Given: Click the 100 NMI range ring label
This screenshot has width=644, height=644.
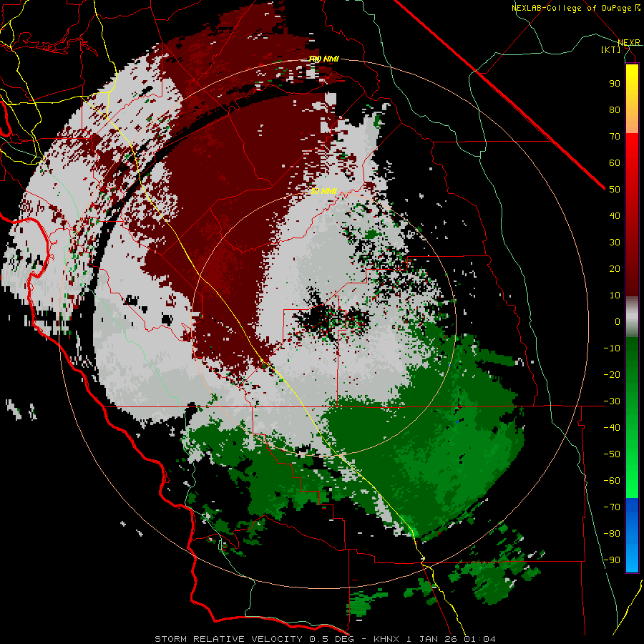Looking at the screenshot, I should (323, 59).
